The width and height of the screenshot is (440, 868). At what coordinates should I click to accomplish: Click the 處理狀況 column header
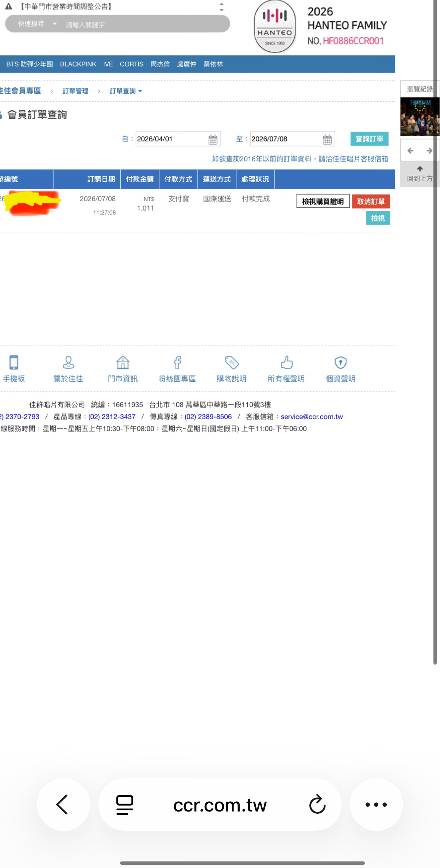tap(255, 179)
